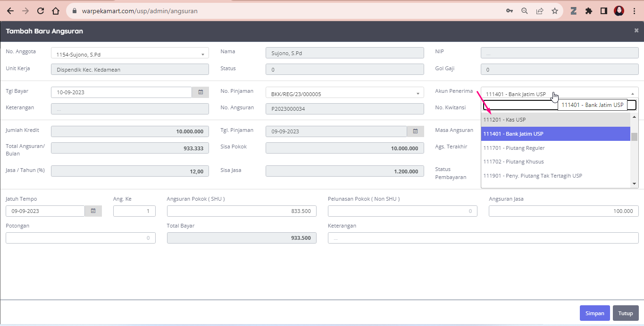Click the Jumlah Kredit field
Screen dimensions: 644x326
click(x=130, y=131)
